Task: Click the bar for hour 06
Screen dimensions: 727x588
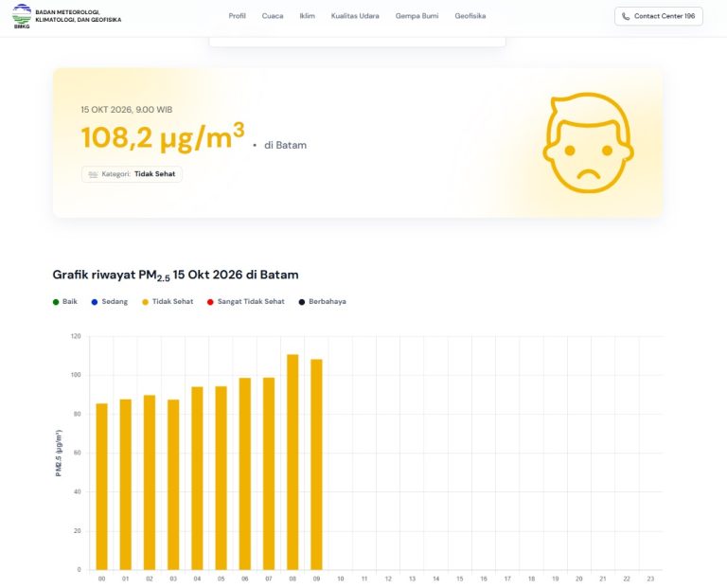Action: [245, 473]
